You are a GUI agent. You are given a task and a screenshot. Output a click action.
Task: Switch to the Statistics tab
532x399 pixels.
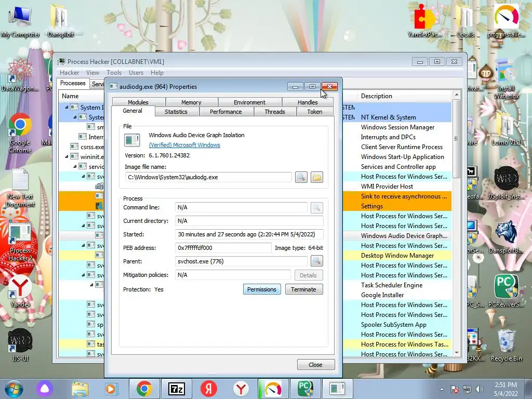[176, 112]
